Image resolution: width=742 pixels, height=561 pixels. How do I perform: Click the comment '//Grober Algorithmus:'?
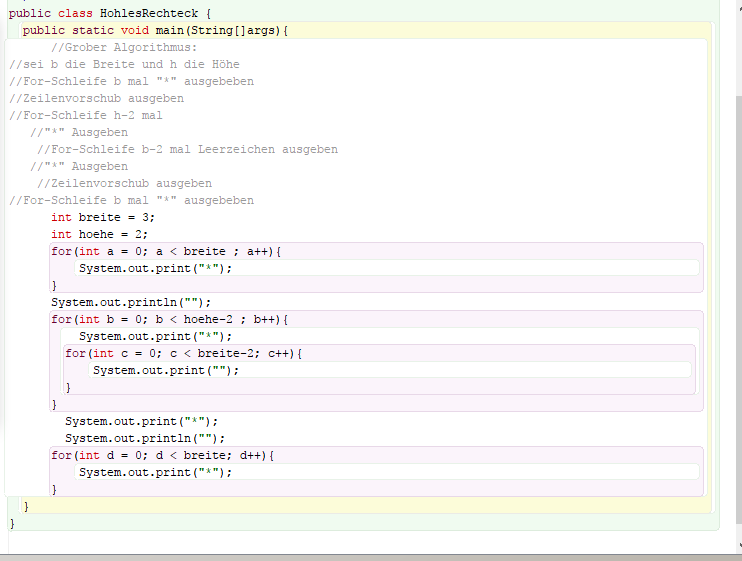[124, 47]
